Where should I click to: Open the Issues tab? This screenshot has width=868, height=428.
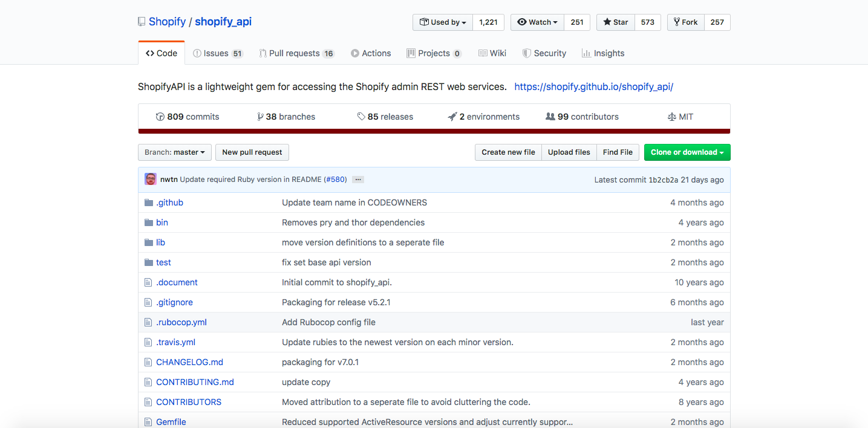(218, 53)
